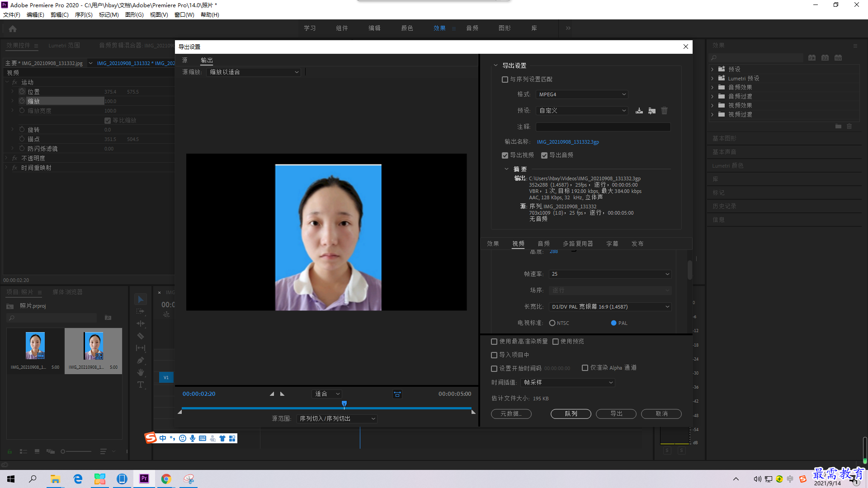Select the PAL TV standard radio button
The width and height of the screenshot is (868, 488).
pos(613,323)
